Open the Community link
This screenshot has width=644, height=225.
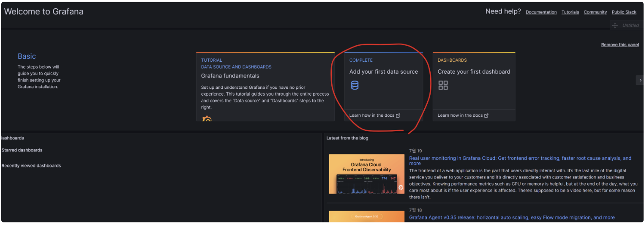pos(595,12)
